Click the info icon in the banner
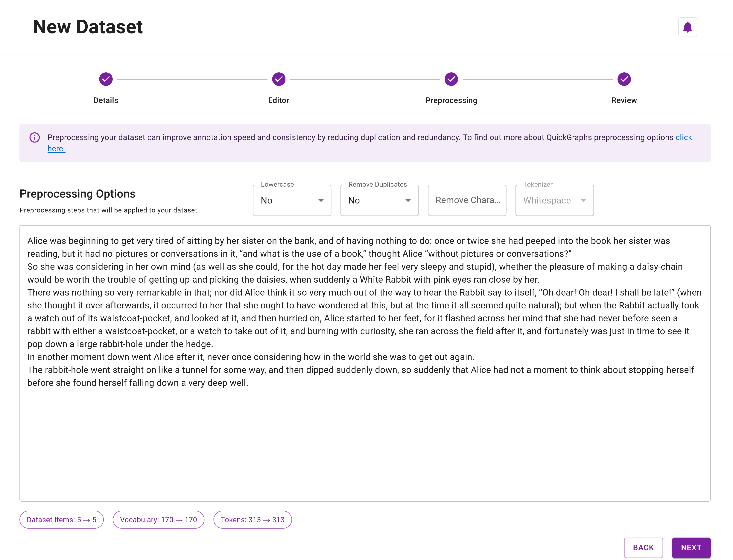The image size is (733, 560). click(x=34, y=137)
